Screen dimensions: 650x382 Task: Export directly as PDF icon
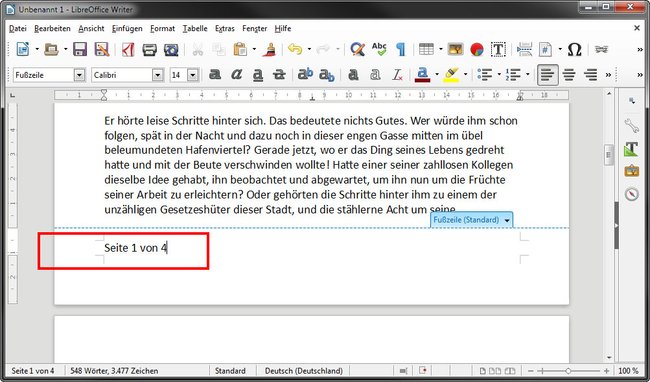128,49
